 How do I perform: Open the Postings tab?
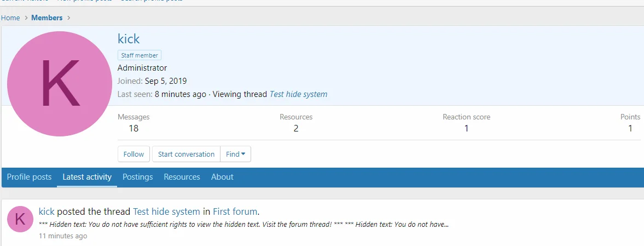(x=137, y=177)
